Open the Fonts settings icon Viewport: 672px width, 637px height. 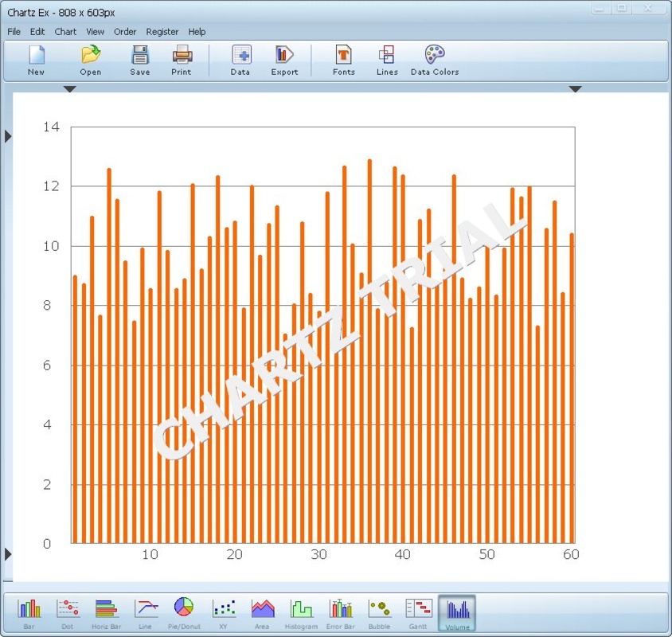click(344, 60)
